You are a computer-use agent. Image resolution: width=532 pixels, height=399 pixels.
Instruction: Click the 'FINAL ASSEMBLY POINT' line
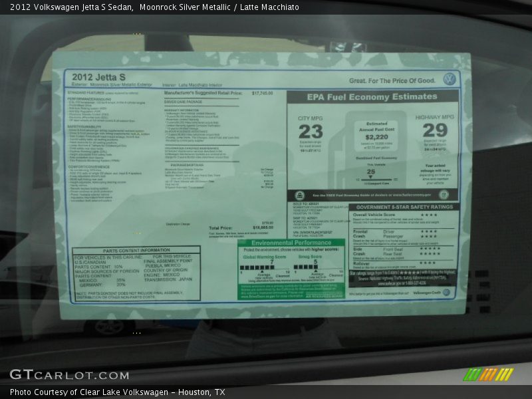click(168, 261)
